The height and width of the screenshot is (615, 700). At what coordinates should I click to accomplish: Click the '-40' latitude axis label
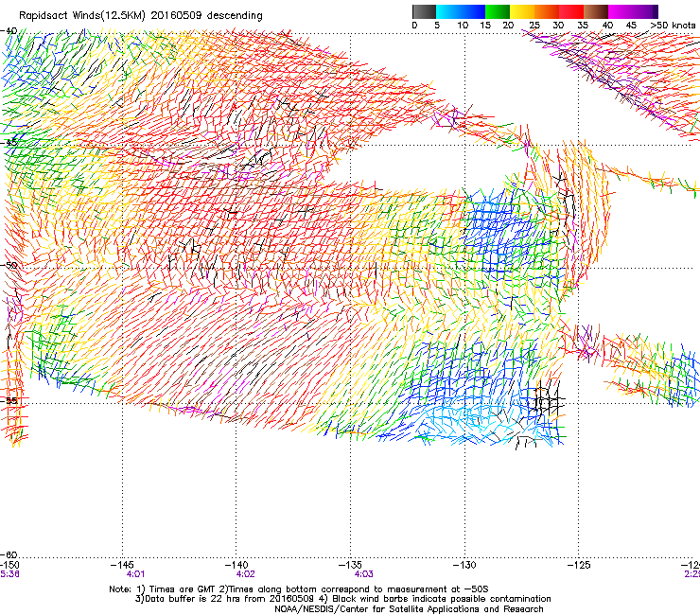coord(9,31)
